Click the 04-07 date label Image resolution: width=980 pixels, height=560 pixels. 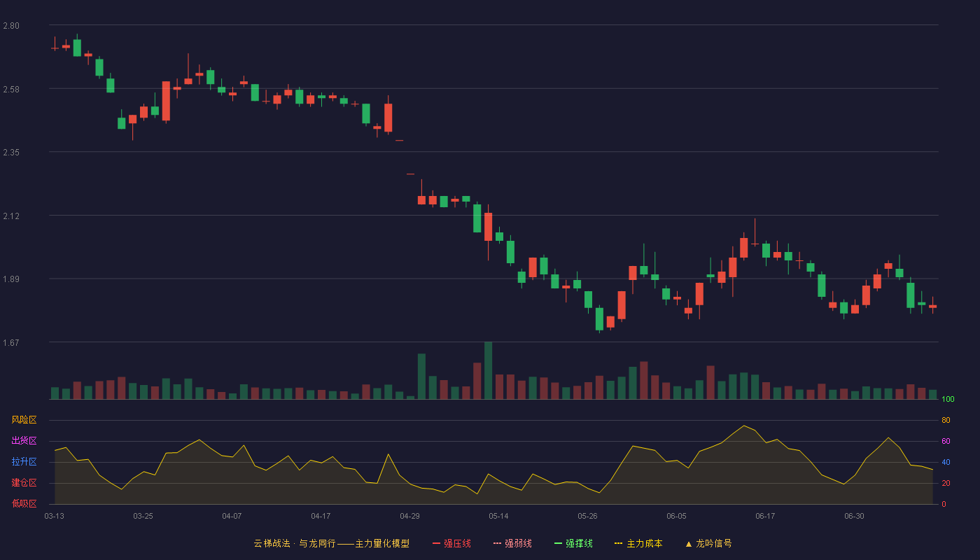point(232,516)
